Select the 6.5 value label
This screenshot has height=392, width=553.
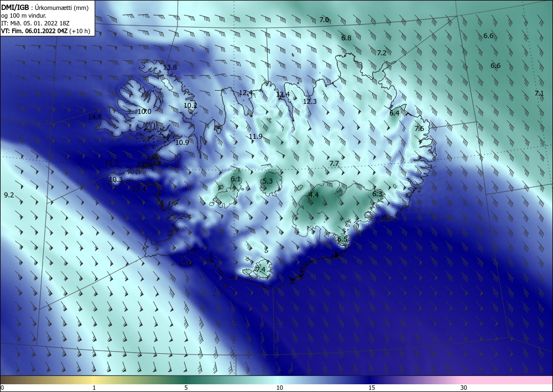coord(342,239)
